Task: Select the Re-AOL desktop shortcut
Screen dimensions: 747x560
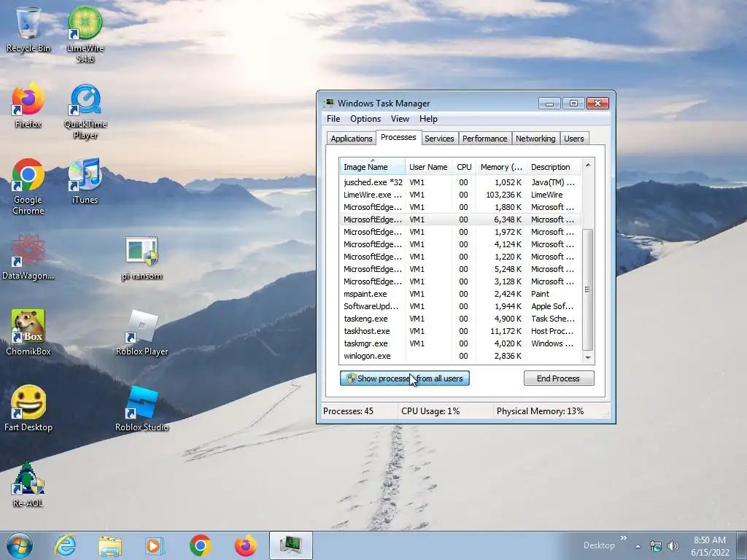Action: (28, 484)
